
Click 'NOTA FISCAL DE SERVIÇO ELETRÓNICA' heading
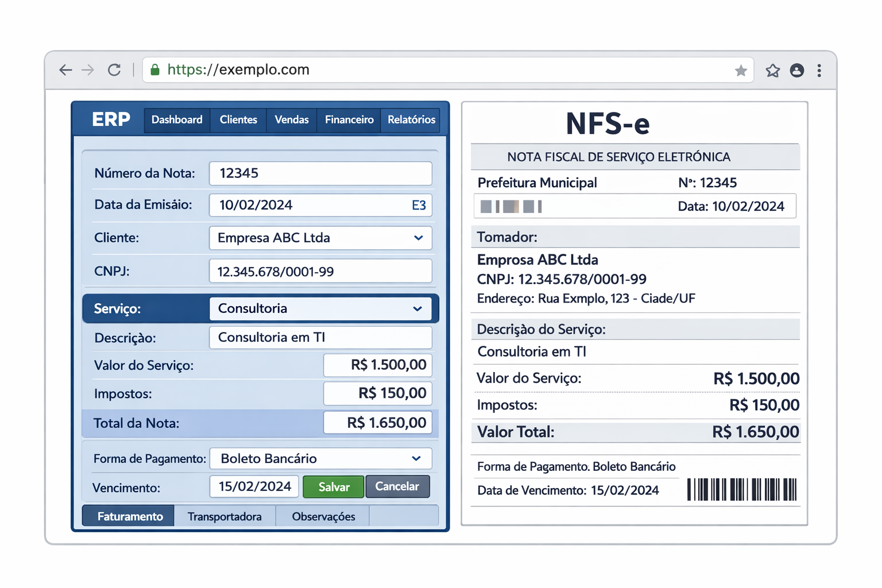pyautogui.click(x=619, y=157)
